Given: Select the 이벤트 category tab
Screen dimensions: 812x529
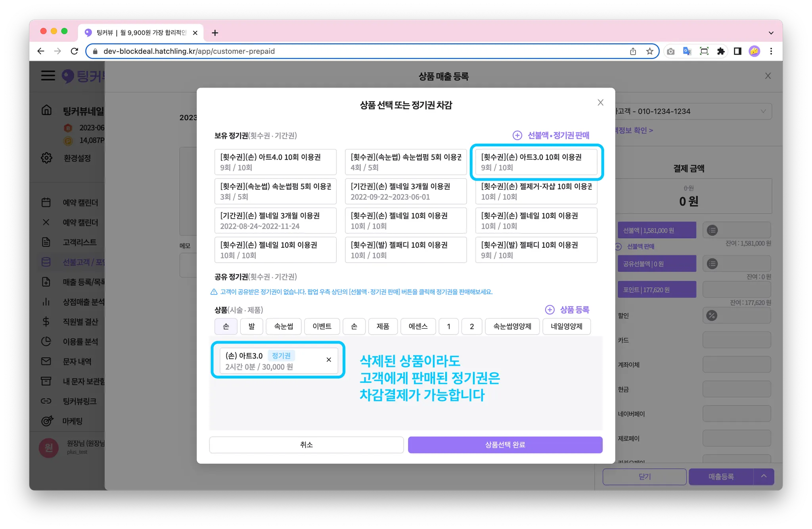Looking at the screenshot, I should click(x=322, y=327).
